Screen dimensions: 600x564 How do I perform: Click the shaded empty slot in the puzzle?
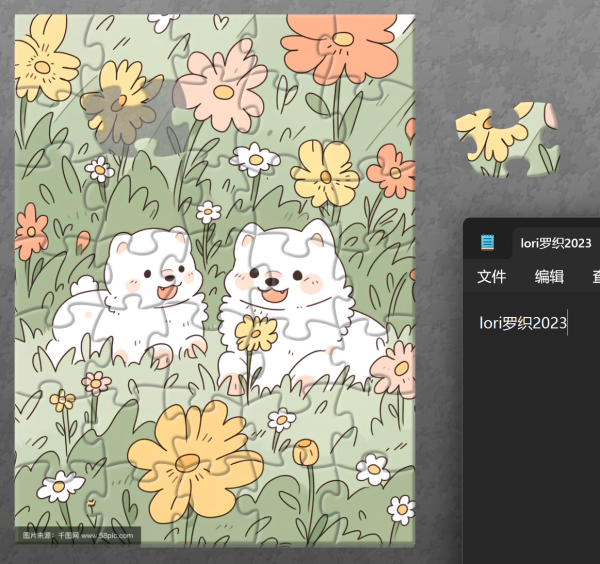tap(119, 109)
